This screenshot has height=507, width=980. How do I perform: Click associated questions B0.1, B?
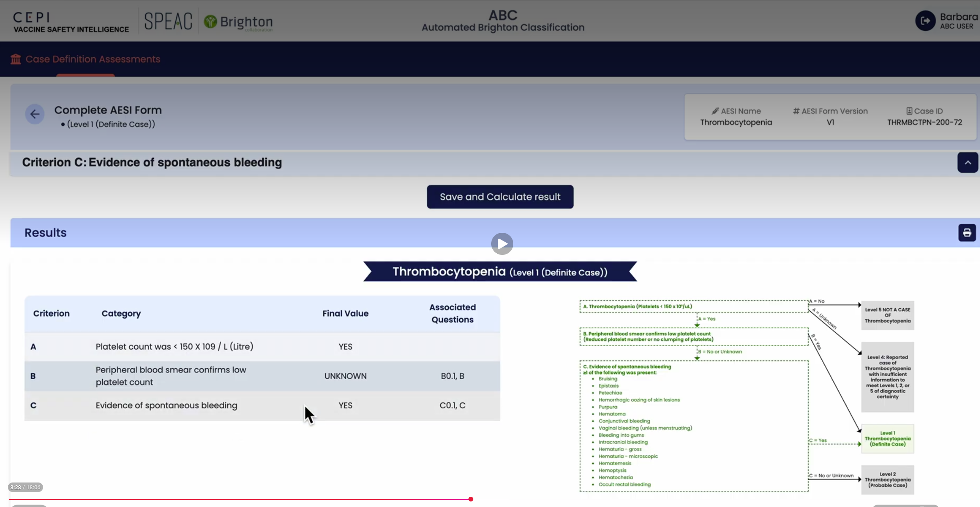[x=452, y=376]
